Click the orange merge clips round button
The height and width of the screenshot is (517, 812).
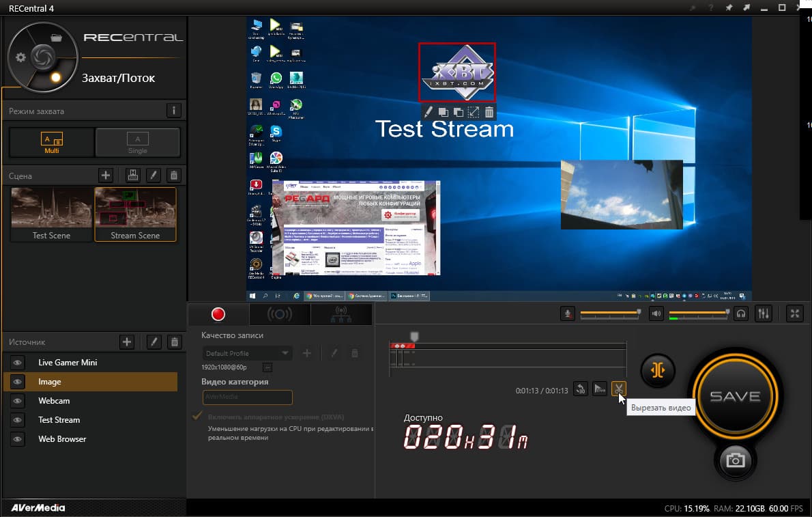[x=658, y=370]
